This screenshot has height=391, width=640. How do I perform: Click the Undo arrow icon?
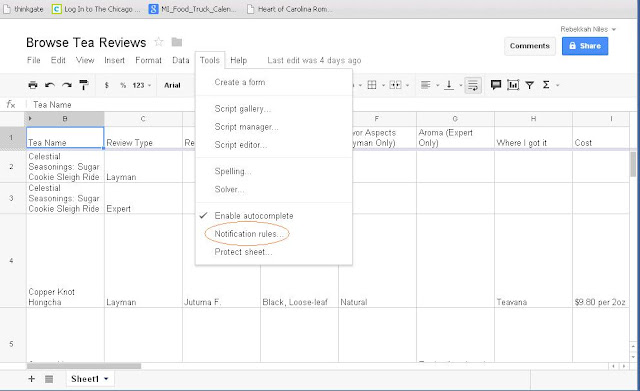point(50,85)
